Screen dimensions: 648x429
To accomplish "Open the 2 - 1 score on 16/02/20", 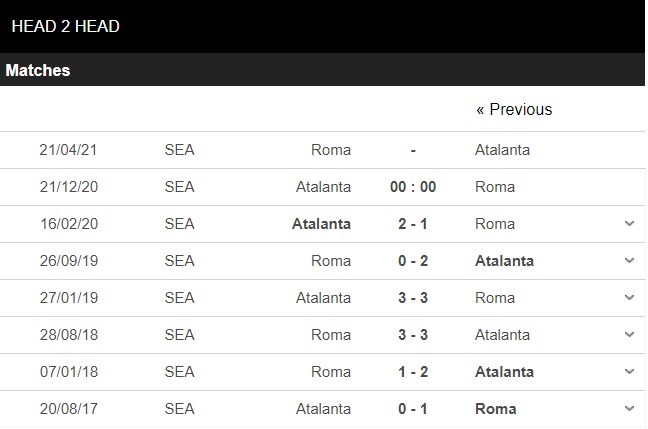I will coord(413,224).
